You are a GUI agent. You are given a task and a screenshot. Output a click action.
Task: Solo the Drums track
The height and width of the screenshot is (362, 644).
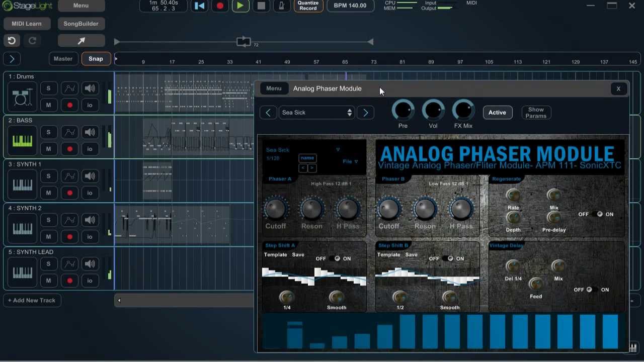pos(48,88)
